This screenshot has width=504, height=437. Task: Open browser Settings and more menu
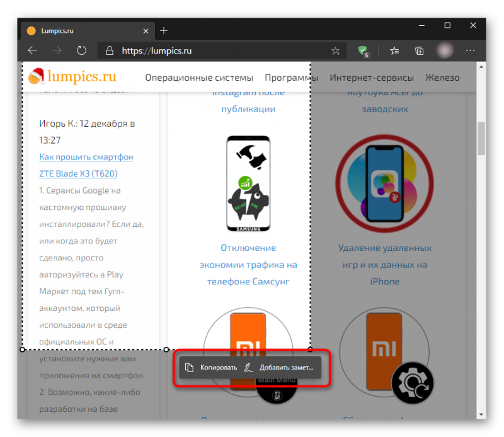tap(470, 50)
